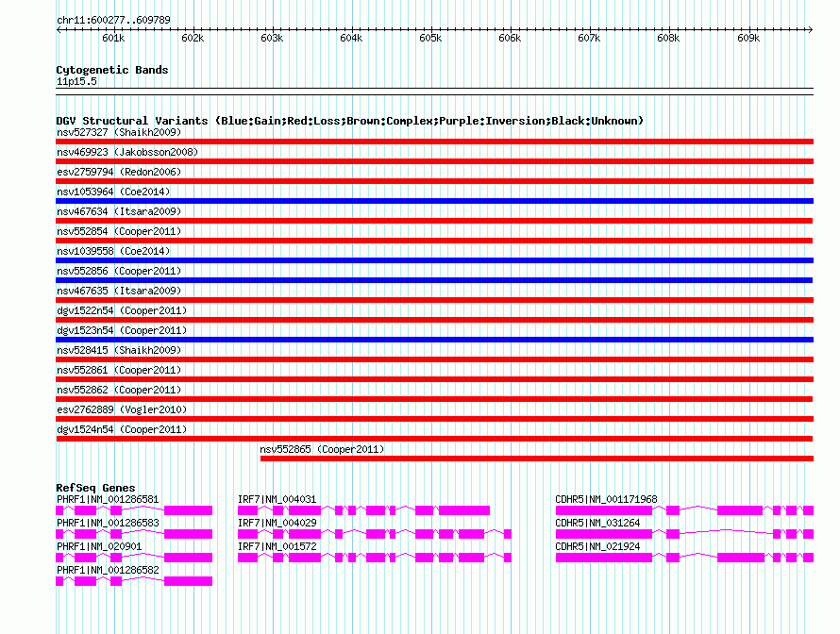Click the left arrowhead of ruler

pyautogui.click(x=59, y=29)
